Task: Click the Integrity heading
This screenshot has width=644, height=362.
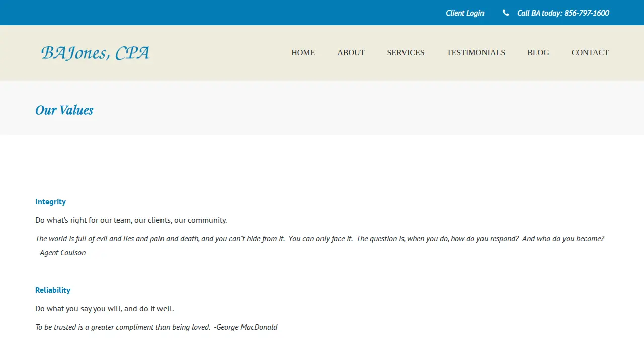Action: pyautogui.click(x=50, y=201)
